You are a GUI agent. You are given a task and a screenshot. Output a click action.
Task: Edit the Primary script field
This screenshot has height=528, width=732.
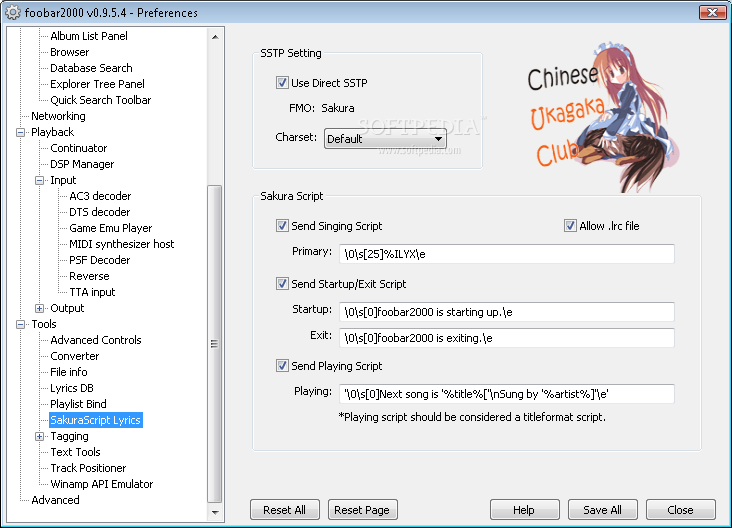click(x=507, y=254)
